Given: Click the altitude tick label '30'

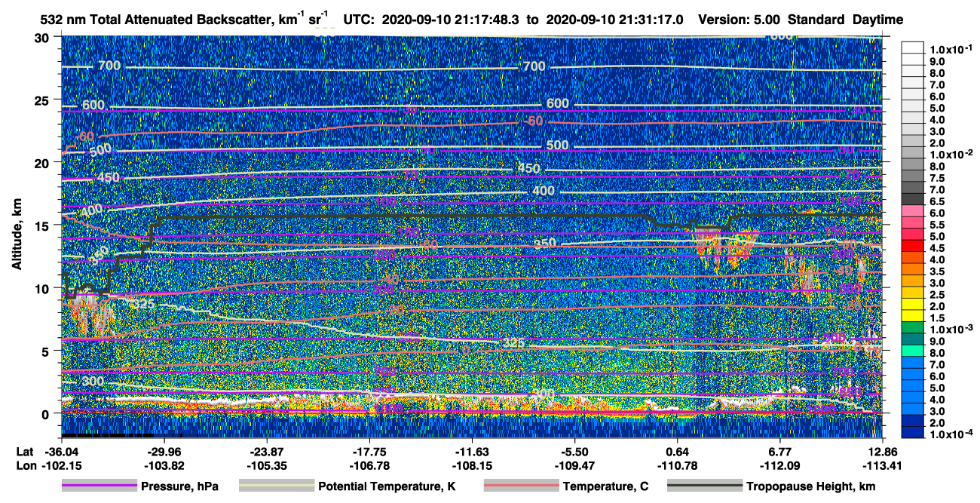Looking at the screenshot, I should tap(44, 38).
